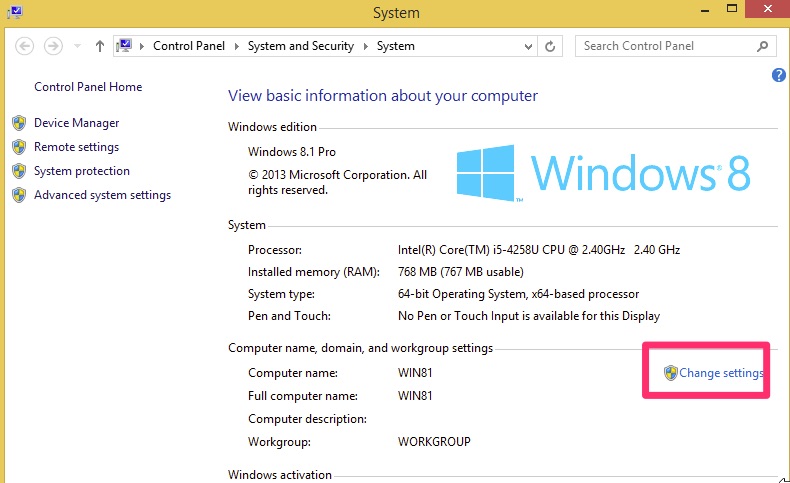The image size is (790, 483).
Task: Close the System window
Action: click(767, 9)
